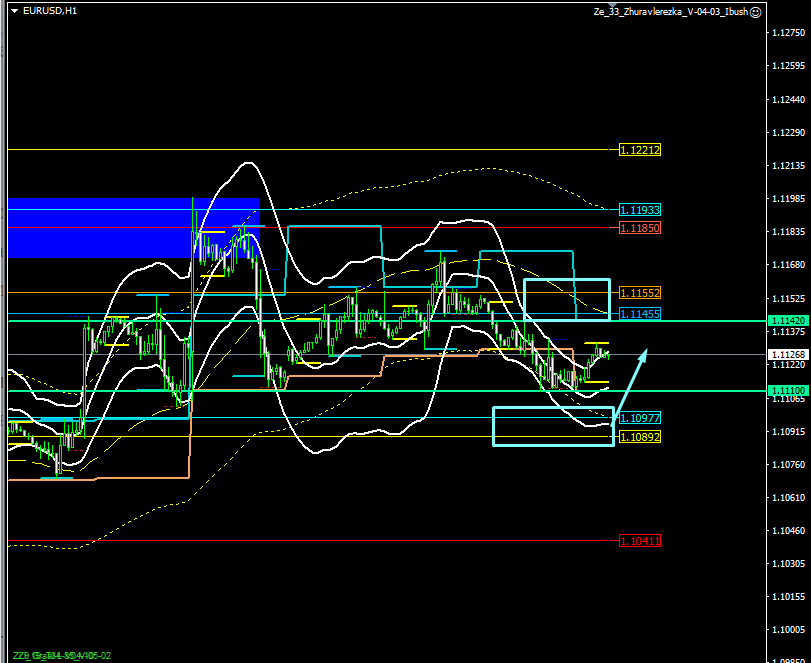Click the expert advisor smiley face icon

756,12
